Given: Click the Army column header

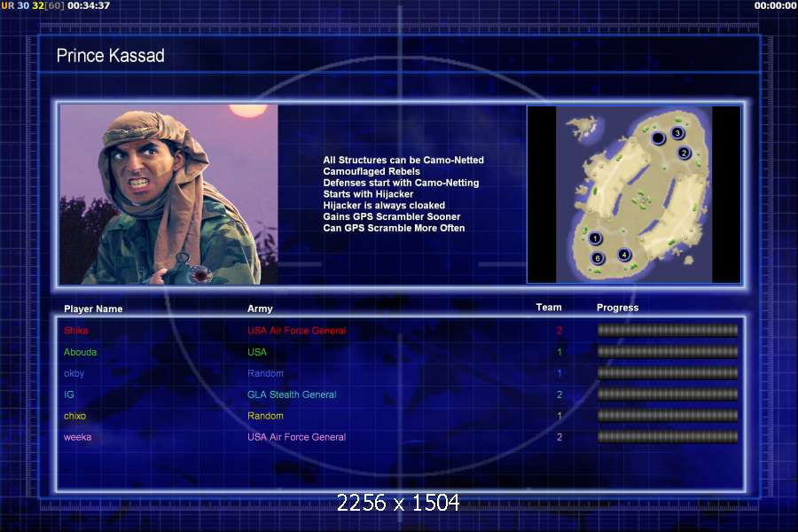Looking at the screenshot, I should coord(260,309).
